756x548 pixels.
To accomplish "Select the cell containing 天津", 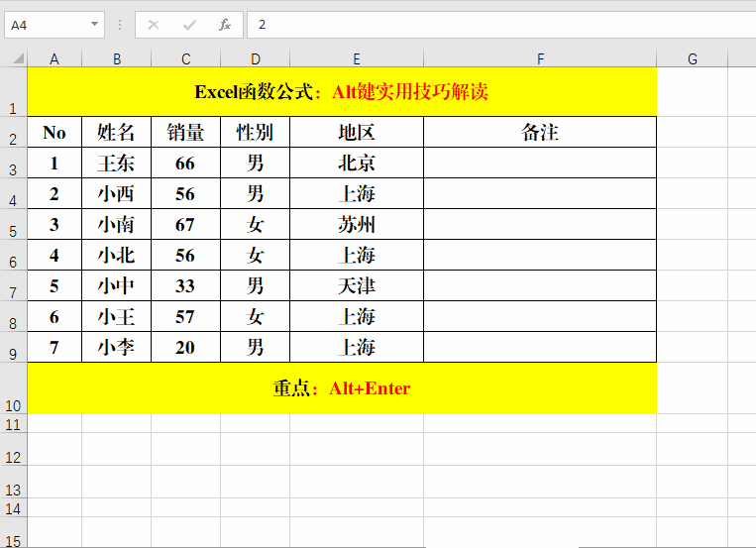I will (x=357, y=286).
